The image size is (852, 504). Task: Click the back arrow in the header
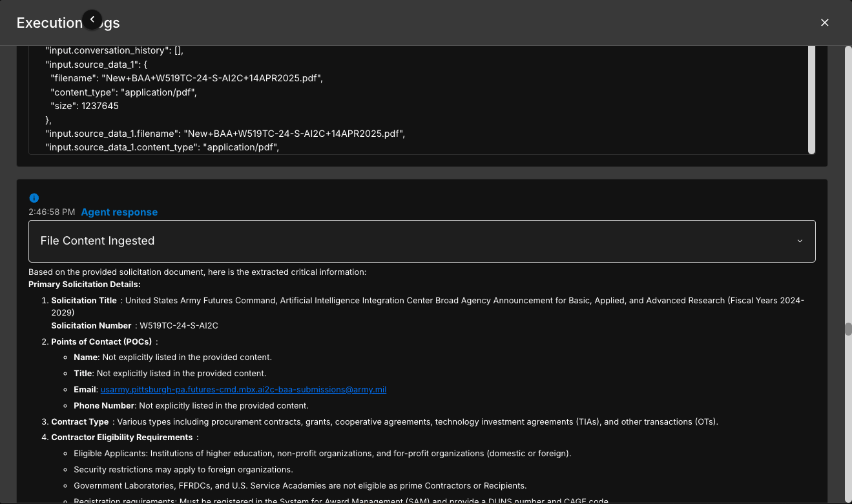[92, 19]
